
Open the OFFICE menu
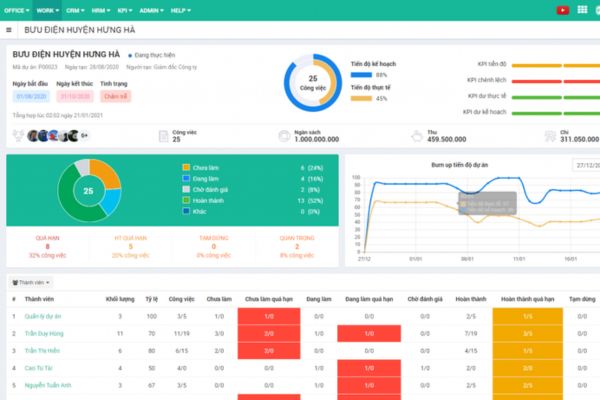[x=16, y=10]
